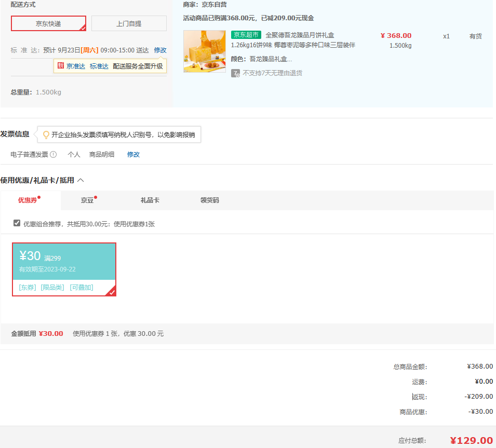The image size is (496, 448).
Task: Click coupon tags 东券 限品类 可叠加
Action: pos(56,288)
